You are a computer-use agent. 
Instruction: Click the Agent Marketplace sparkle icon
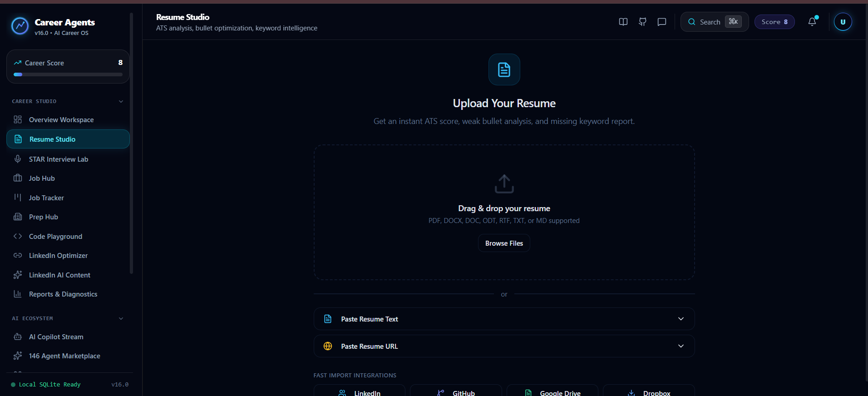[18, 356]
